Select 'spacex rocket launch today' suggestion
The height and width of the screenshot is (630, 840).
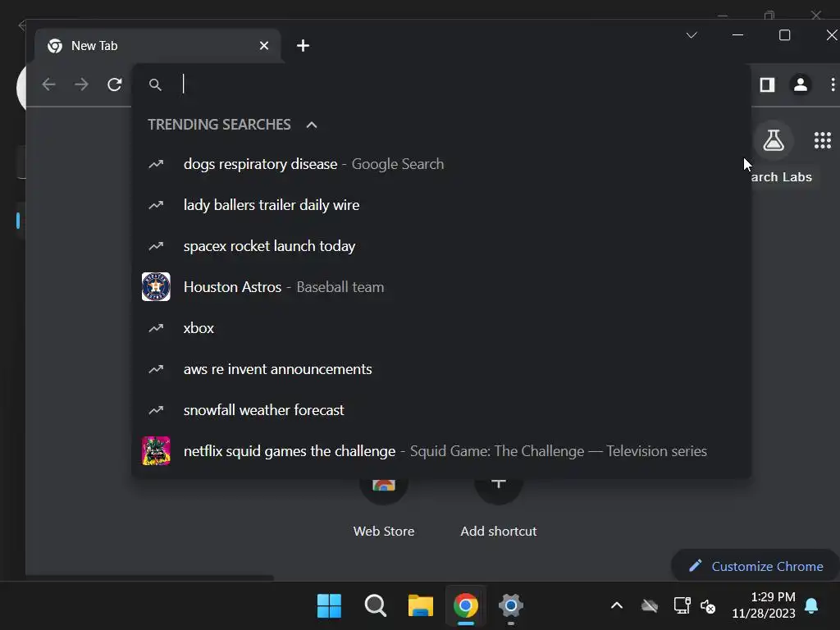point(441,246)
